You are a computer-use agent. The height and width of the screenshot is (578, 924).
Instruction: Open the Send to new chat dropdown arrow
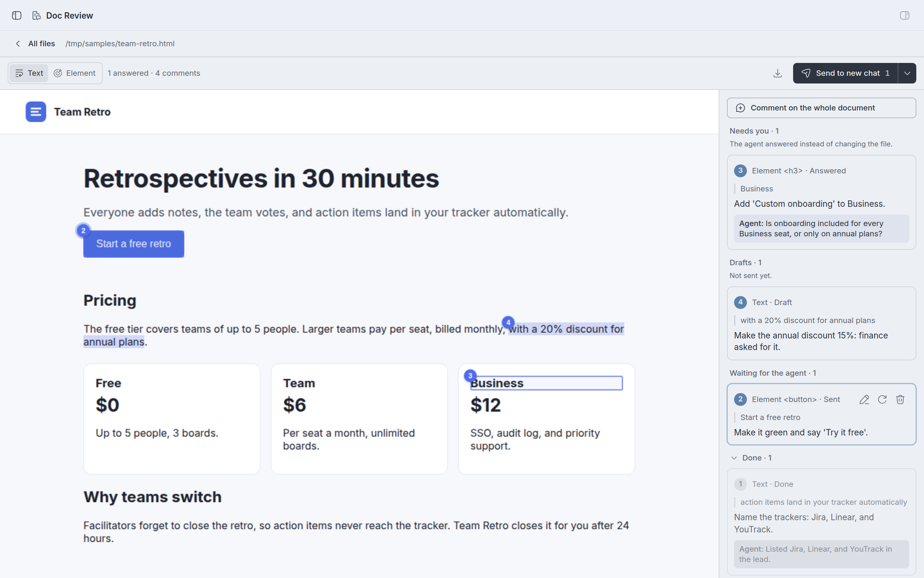907,73
